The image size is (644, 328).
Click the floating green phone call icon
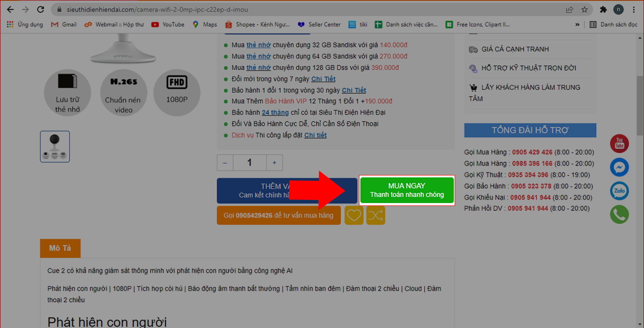(x=619, y=214)
